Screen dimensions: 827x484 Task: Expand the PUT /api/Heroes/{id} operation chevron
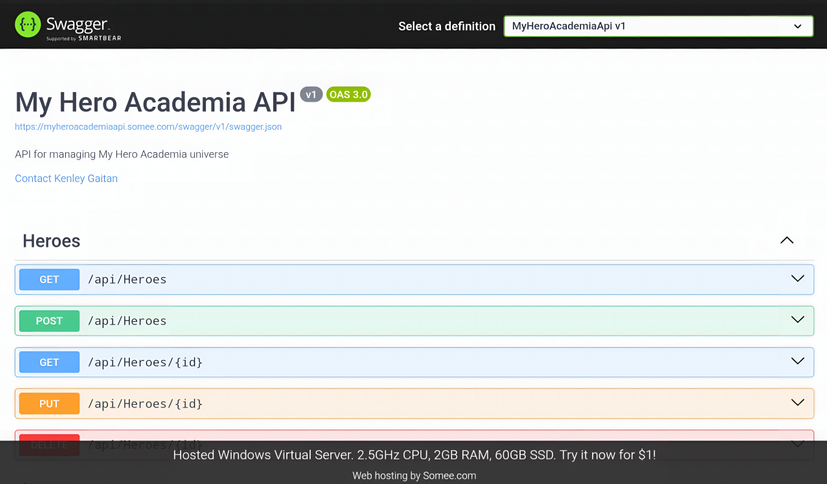click(x=797, y=402)
